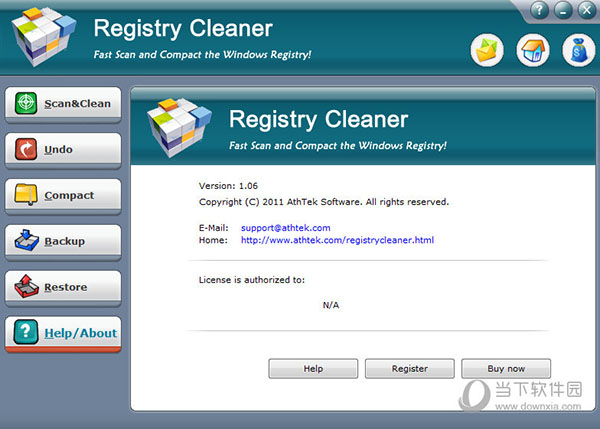Select the Restore section
The height and width of the screenshot is (429, 600).
click(63, 288)
